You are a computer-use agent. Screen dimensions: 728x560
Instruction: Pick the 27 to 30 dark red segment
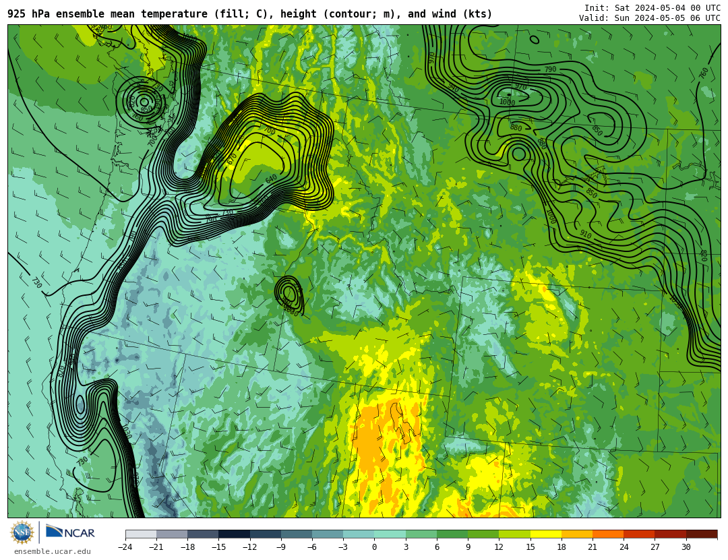tap(670, 534)
